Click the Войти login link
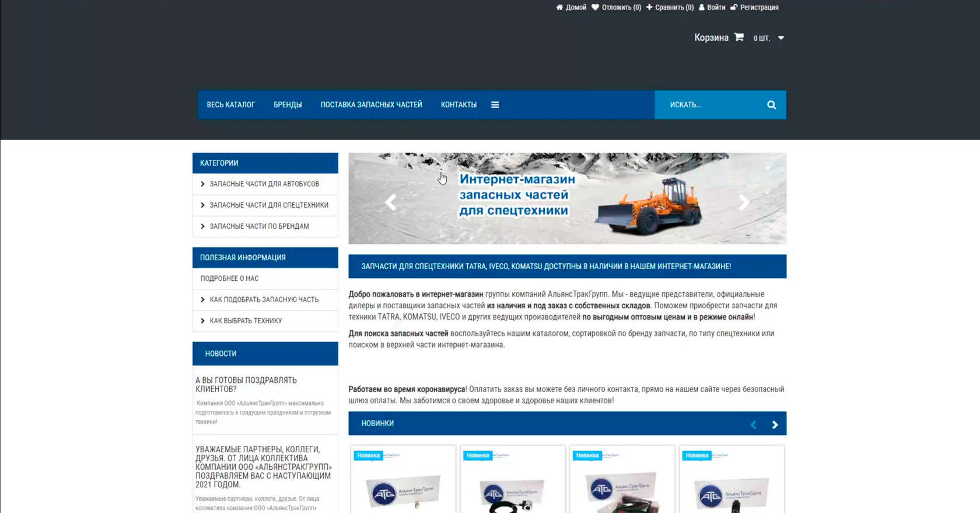The height and width of the screenshot is (513, 980). (x=712, y=8)
